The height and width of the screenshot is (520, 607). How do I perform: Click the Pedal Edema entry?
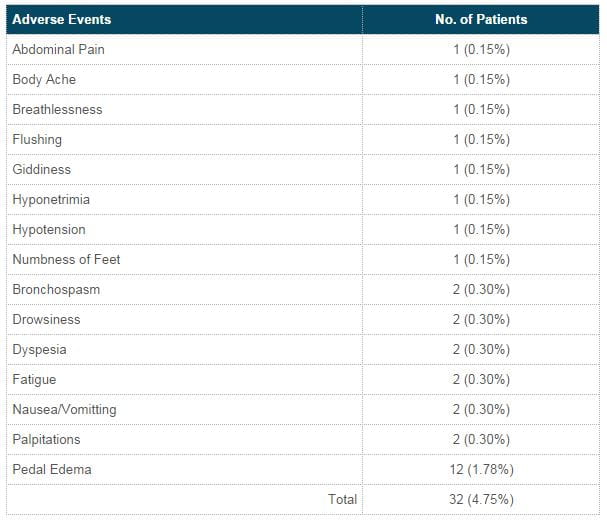52,470
